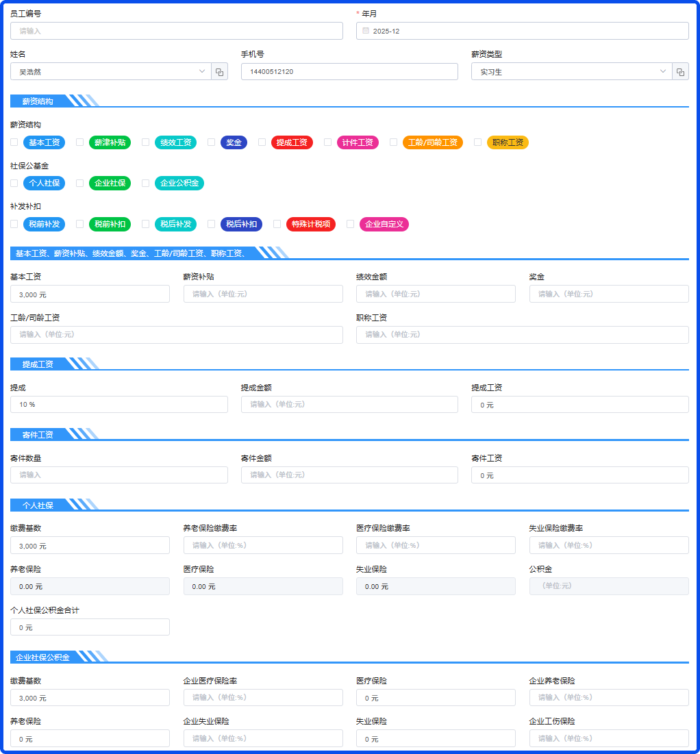The image size is (700, 754).
Task: Click the 医疗保险缴费率 input field
Action: pos(436,546)
